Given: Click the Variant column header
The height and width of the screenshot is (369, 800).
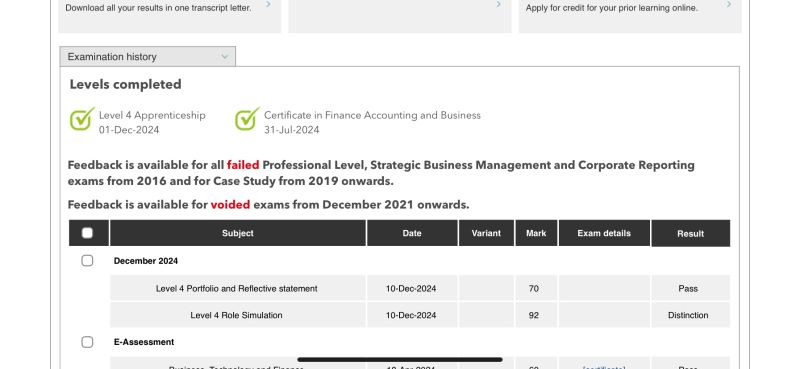Looking at the screenshot, I should click(486, 233).
